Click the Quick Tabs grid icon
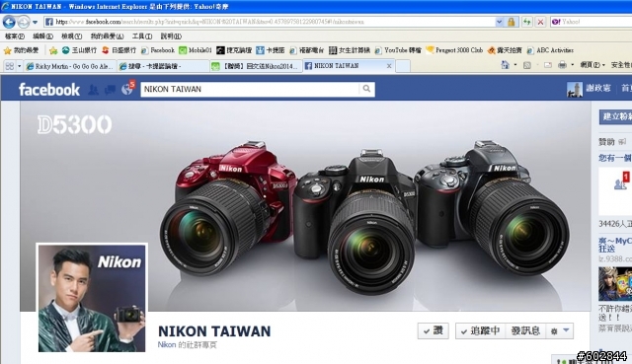632x364 pixels. pos(9,66)
